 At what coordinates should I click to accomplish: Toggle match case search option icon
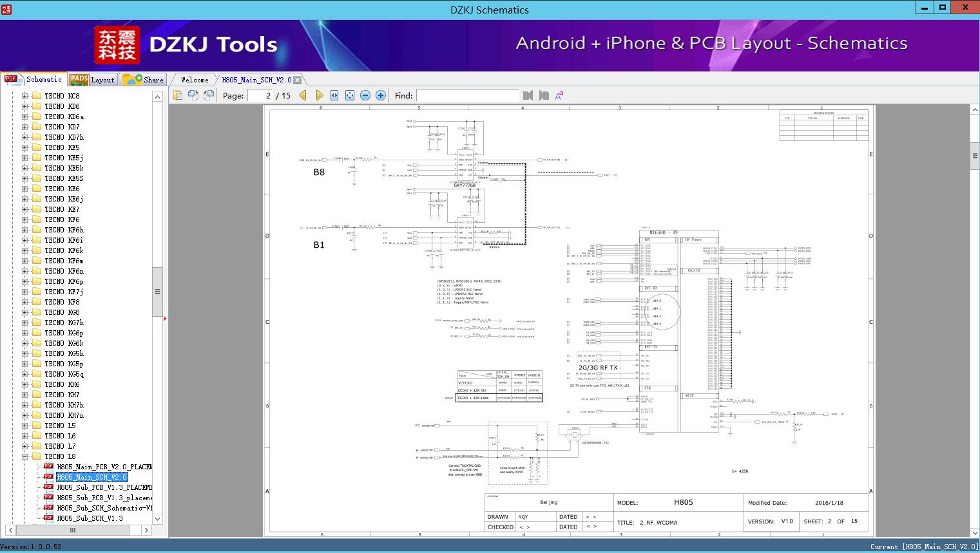pos(559,95)
